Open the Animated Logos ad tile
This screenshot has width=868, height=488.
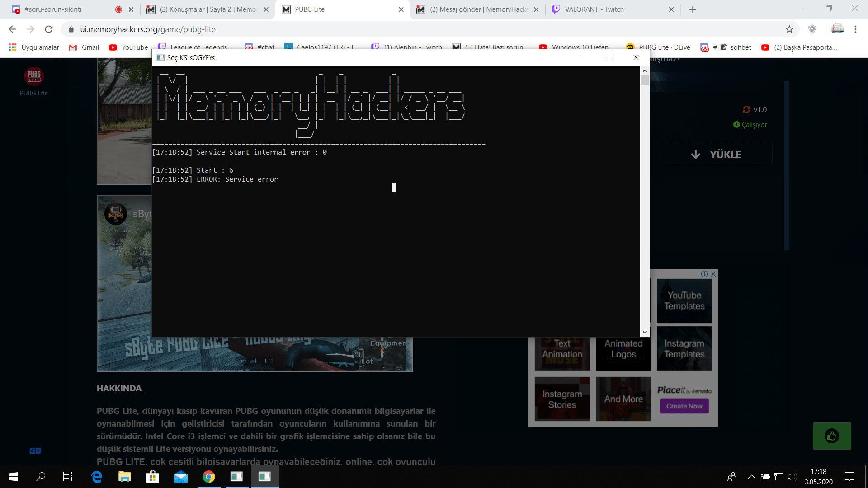(623, 349)
